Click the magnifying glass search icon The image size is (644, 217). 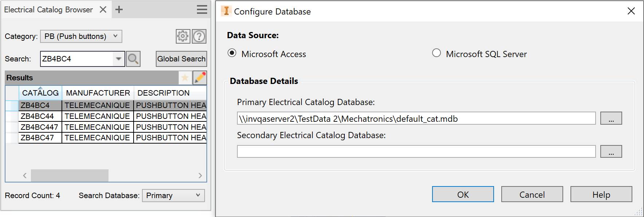(x=133, y=59)
